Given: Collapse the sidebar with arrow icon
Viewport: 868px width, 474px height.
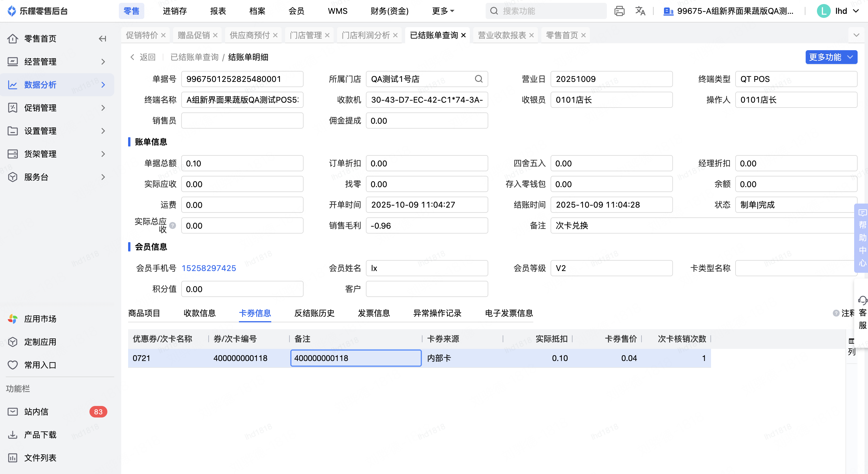Looking at the screenshot, I should (102, 39).
